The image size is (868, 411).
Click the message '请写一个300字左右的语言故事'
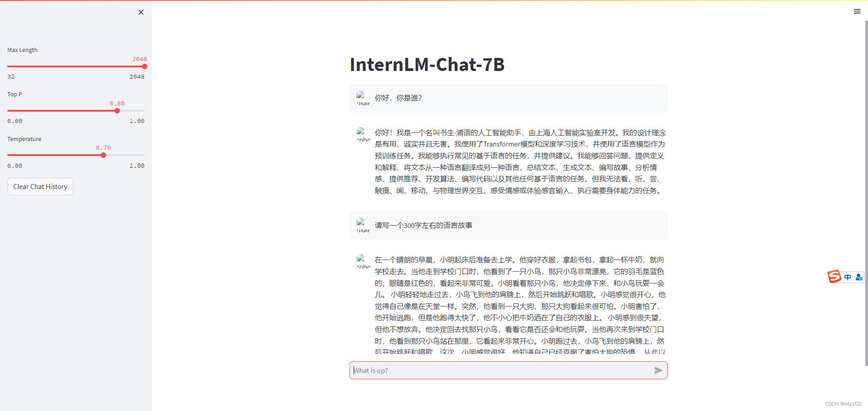pos(424,225)
